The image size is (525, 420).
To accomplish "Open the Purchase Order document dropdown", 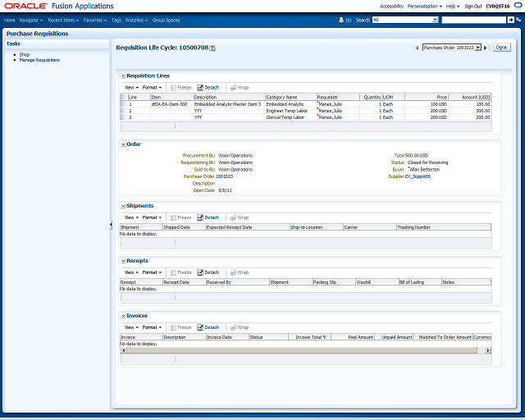I will (x=478, y=48).
